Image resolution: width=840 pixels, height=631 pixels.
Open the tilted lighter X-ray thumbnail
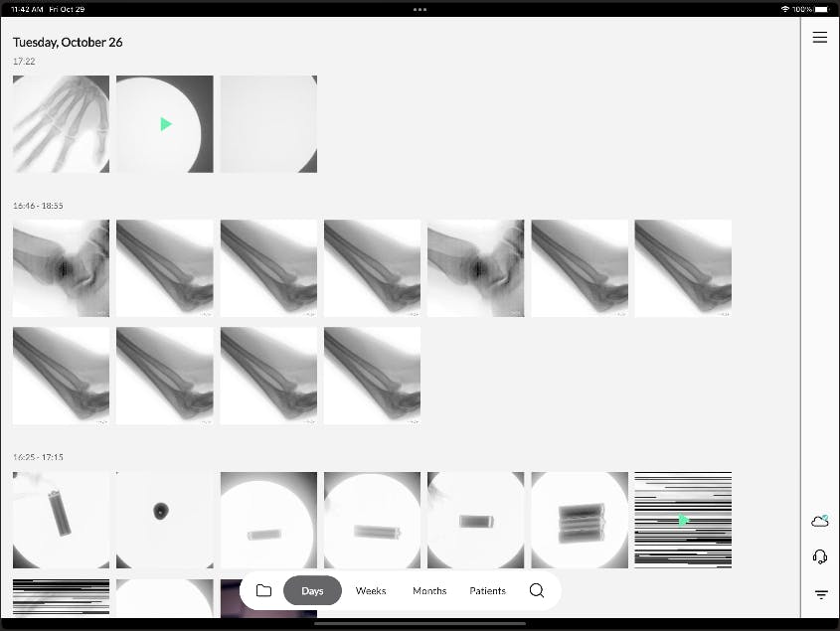pos(61,520)
